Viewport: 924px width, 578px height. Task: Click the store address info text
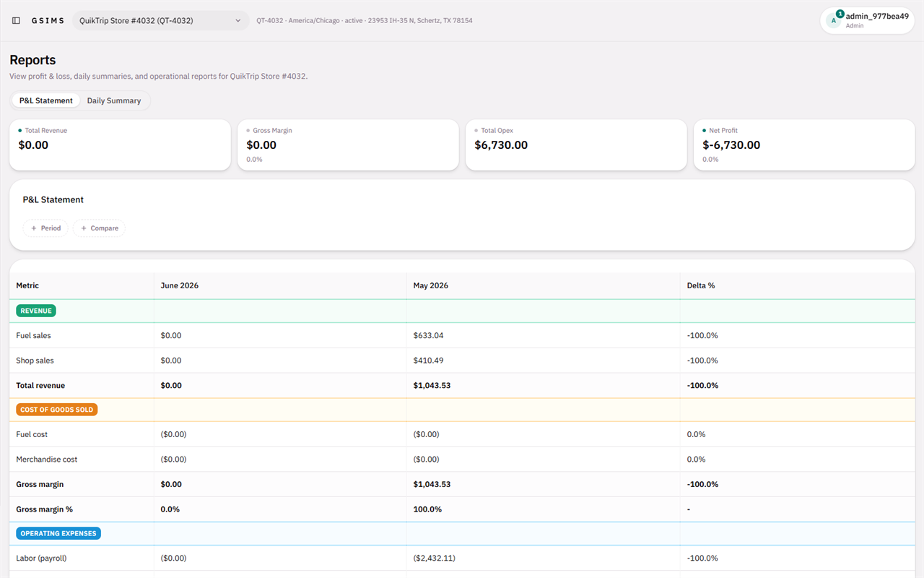click(365, 21)
